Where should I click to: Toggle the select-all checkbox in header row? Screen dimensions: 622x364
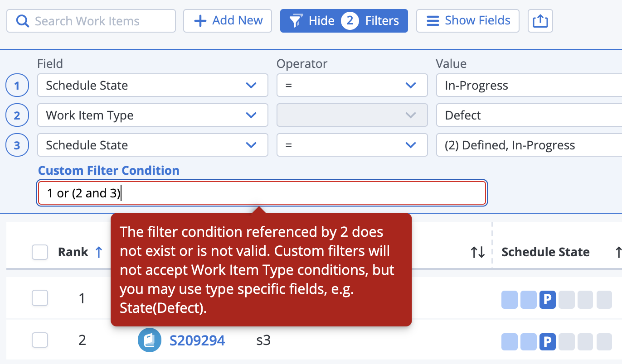[x=40, y=252]
